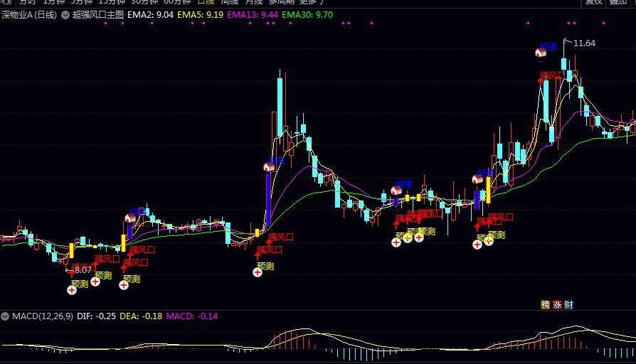636x364 pixels.
Task: Click the MACD: -0.14 value
Action: click(x=192, y=316)
